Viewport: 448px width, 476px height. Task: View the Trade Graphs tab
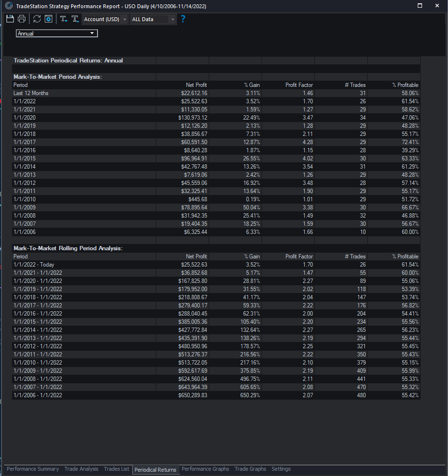click(250, 469)
